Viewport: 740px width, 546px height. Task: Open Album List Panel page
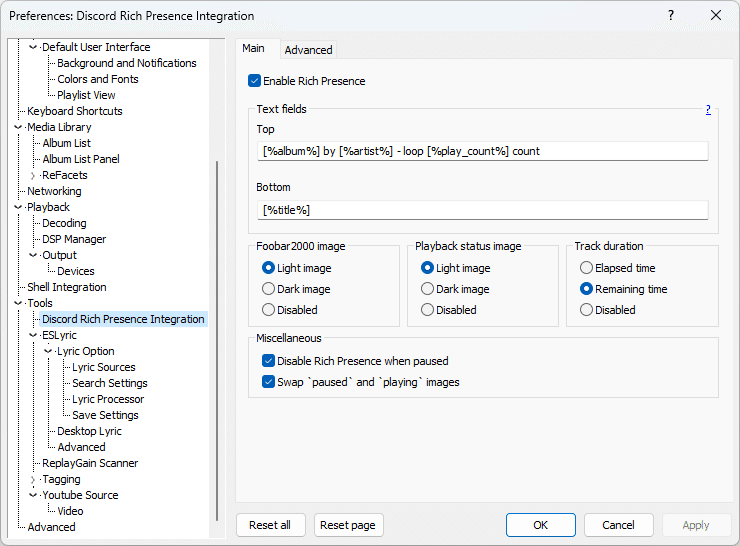click(x=81, y=159)
